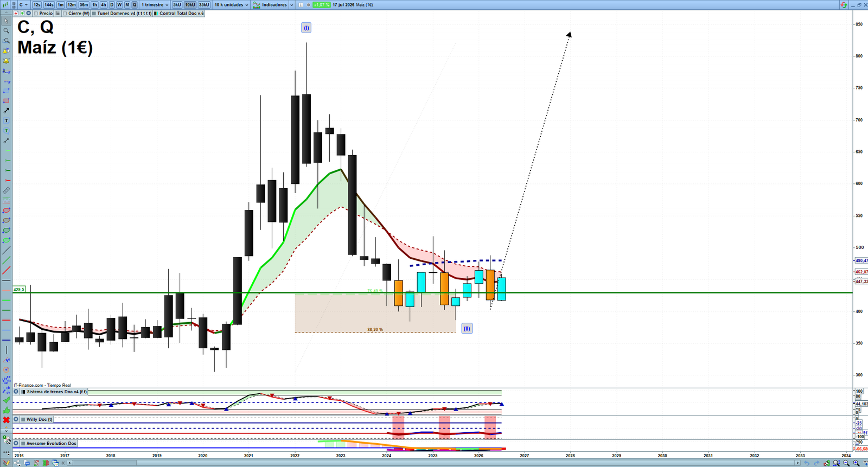This screenshot has height=467, width=868.
Task: Click the +1,07 % change label
Action: pos(321,5)
